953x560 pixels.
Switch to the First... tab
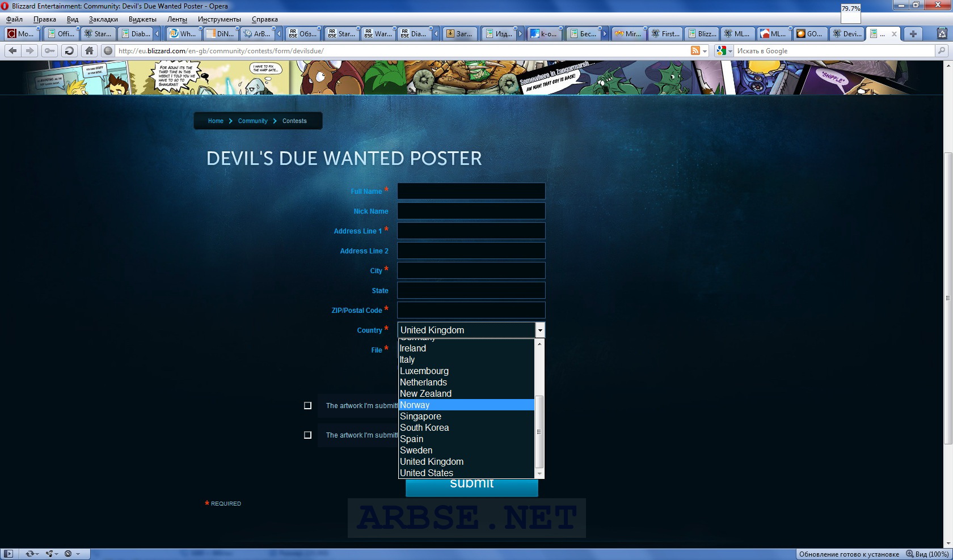pyautogui.click(x=665, y=34)
